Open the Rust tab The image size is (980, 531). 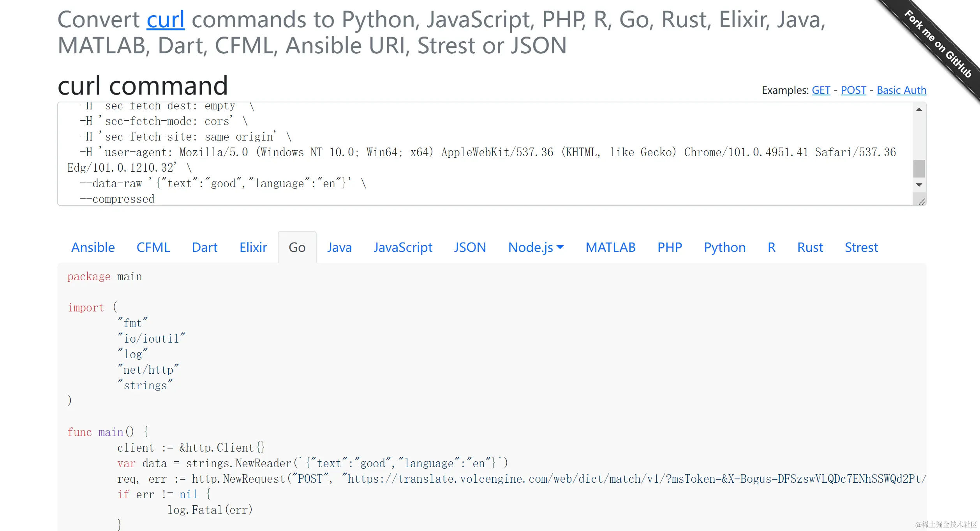(810, 248)
